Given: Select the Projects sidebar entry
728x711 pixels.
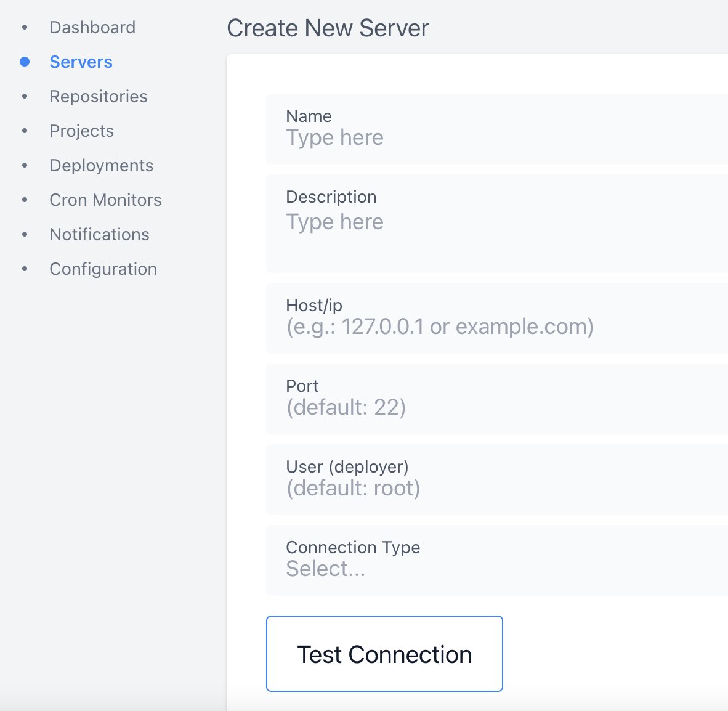Looking at the screenshot, I should [x=81, y=131].
